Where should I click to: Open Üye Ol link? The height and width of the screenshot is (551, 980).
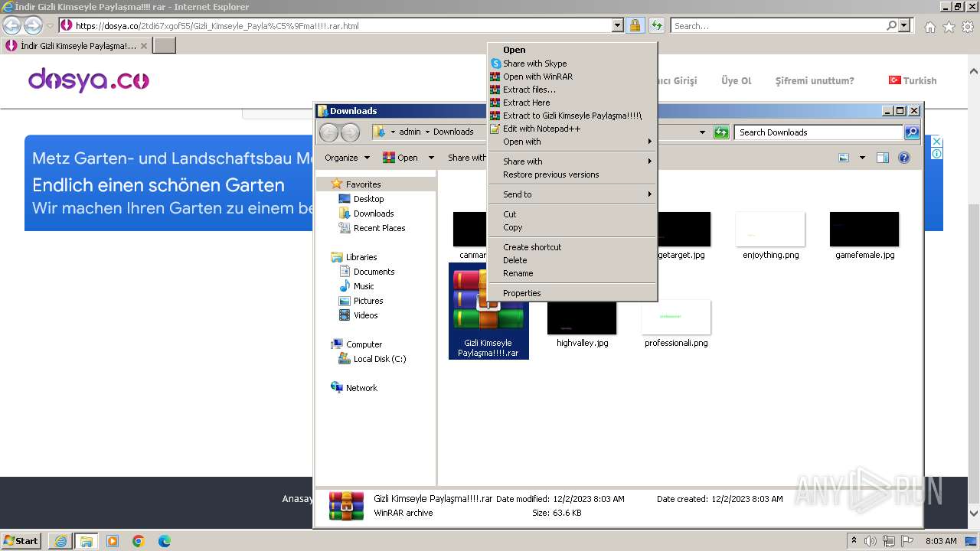click(736, 80)
